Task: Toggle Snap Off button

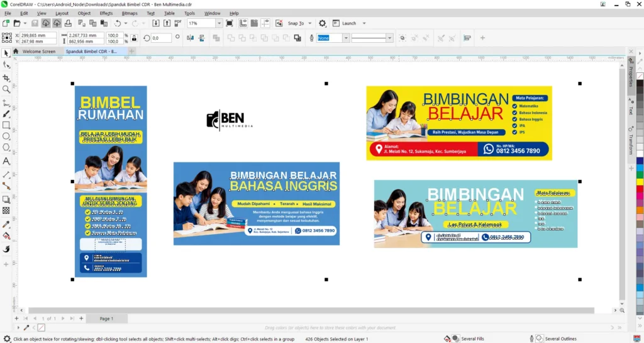Action: click(279, 23)
